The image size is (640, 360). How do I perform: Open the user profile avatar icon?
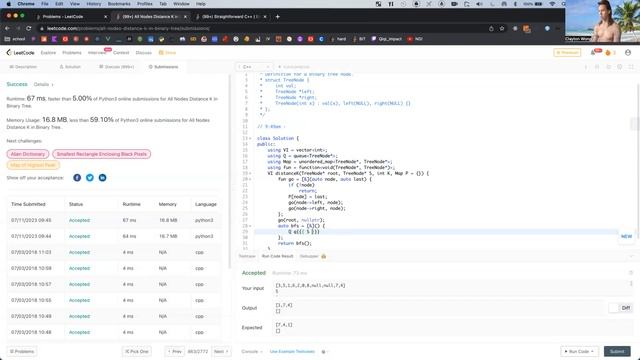628,53
